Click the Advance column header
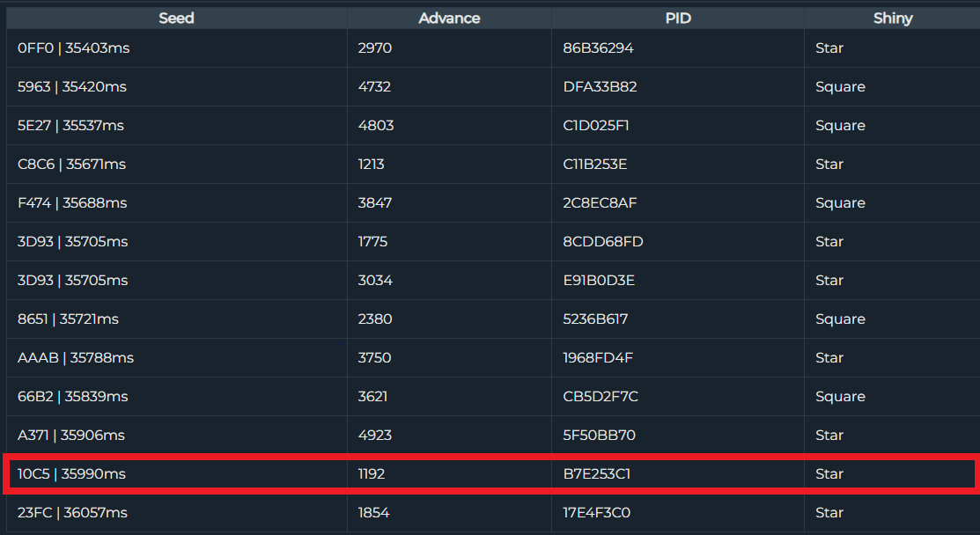Screen dimensions: 980x535 449,18
